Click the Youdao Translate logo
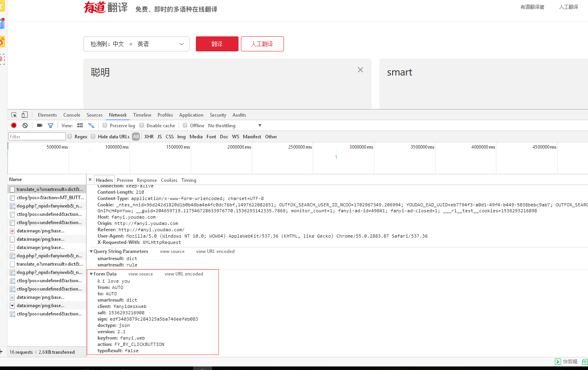 106,7
